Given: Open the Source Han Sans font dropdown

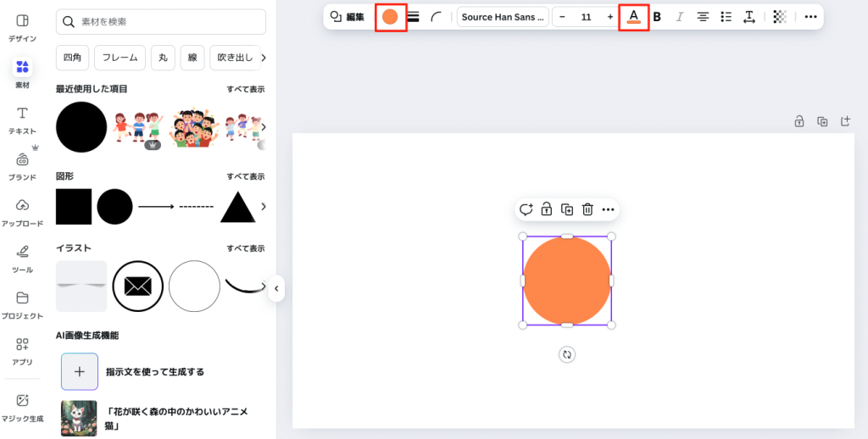Looking at the screenshot, I should tap(503, 17).
